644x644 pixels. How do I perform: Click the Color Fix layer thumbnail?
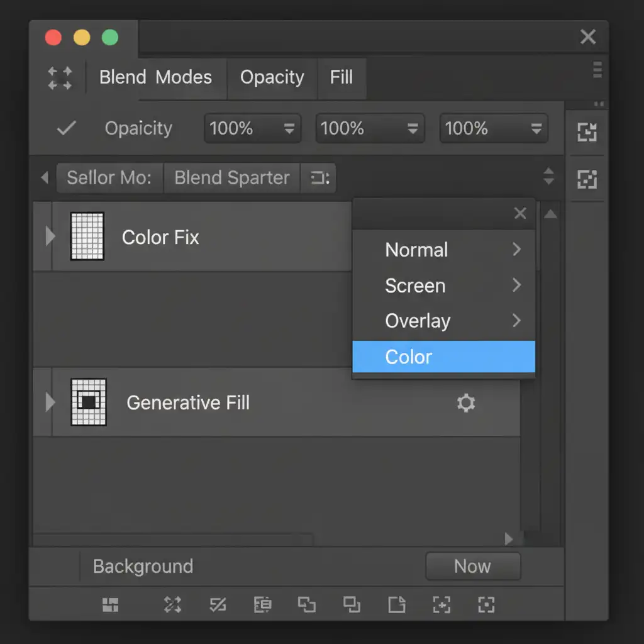(87, 236)
